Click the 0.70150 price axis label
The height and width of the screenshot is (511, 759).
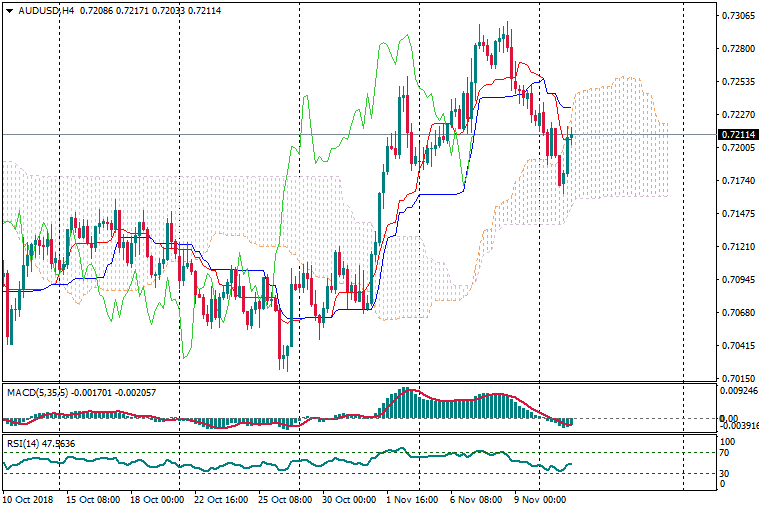[x=736, y=378]
